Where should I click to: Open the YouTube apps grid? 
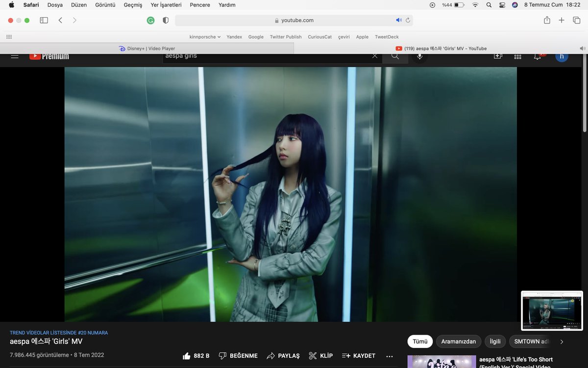(517, 56)
